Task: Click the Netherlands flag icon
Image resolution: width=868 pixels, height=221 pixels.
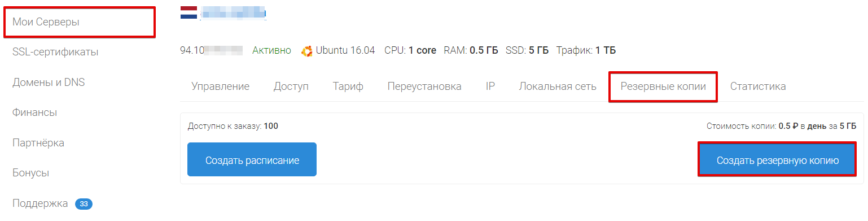Action: coord(188,12)
